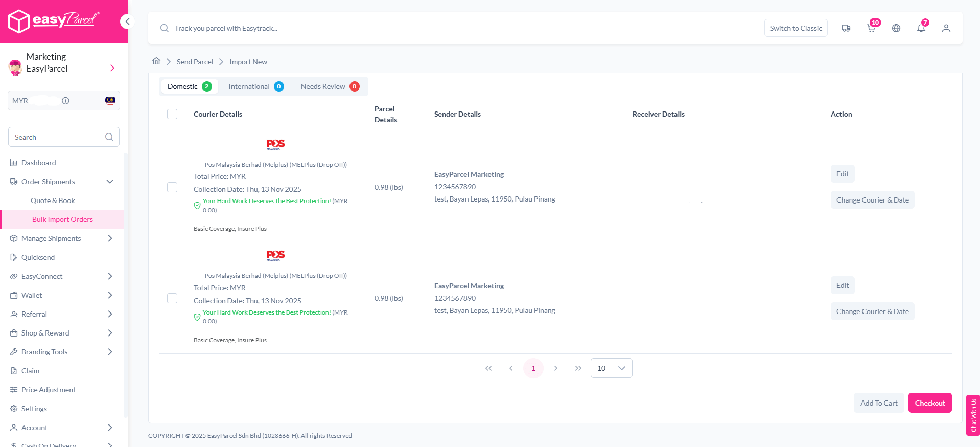
Task: Select the first parcel row checkbox
Action: pyautogui.click(x=172, y=187)
